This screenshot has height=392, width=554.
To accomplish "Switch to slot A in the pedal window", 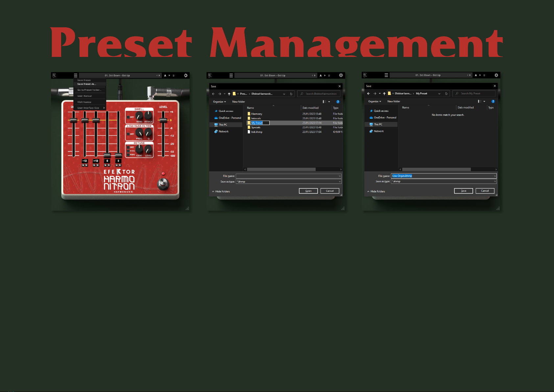I will pos(165,76).
